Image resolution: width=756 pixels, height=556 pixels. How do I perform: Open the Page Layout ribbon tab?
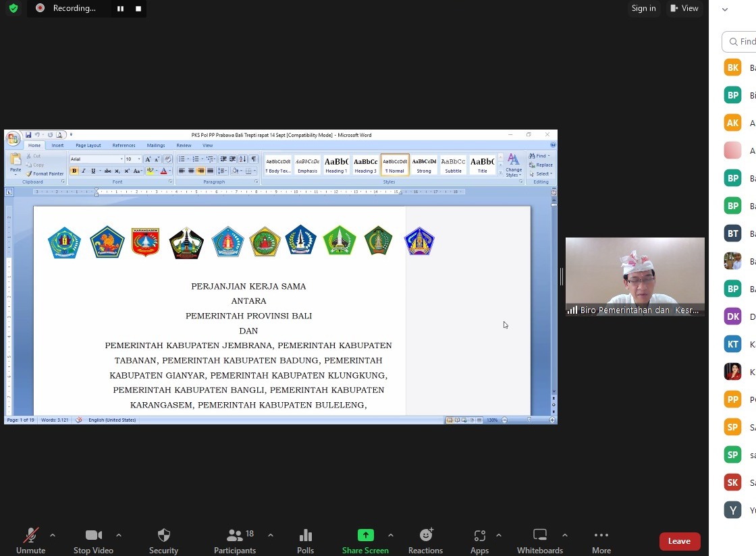pos(88,145)
